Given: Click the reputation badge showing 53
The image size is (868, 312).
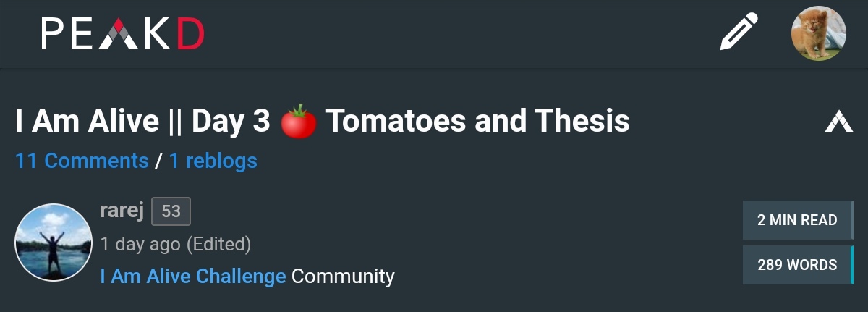Looking at the screenshot, I should (x=171, y=211).
